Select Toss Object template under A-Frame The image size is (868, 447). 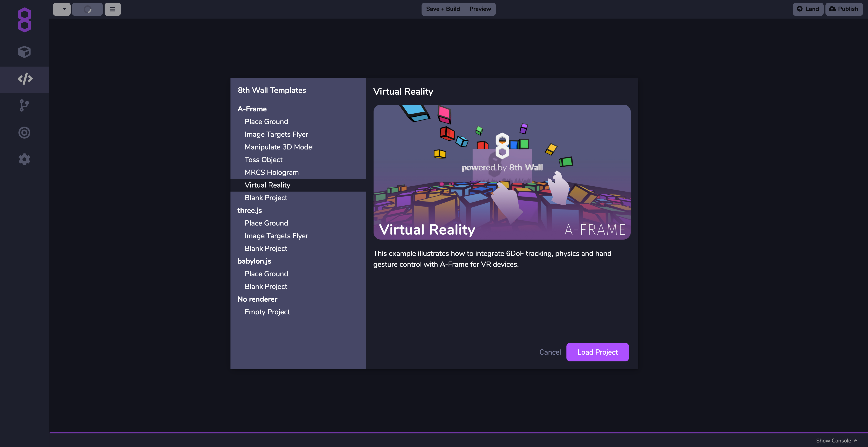pyautogui.click(x=264, y=160)
